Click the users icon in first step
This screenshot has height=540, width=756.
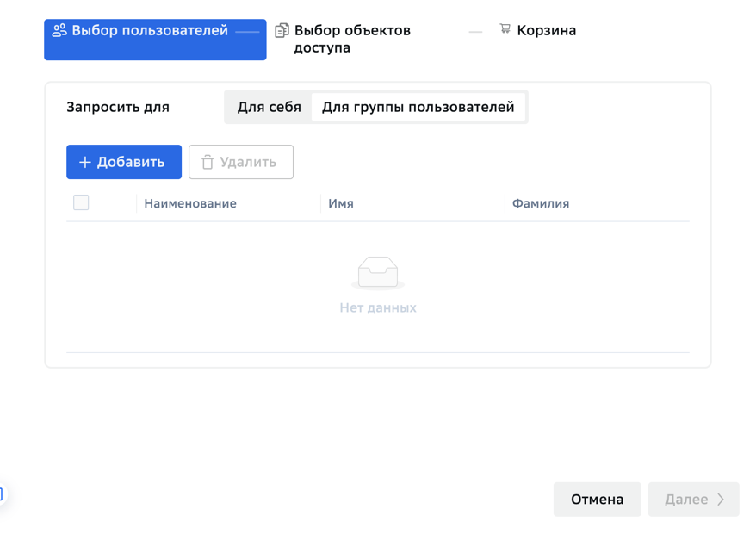[59, 30]
